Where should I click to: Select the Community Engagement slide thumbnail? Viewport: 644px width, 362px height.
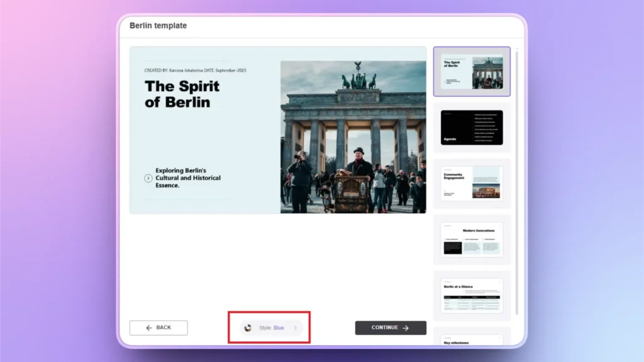pyautogui.click(x=472, y=183)
